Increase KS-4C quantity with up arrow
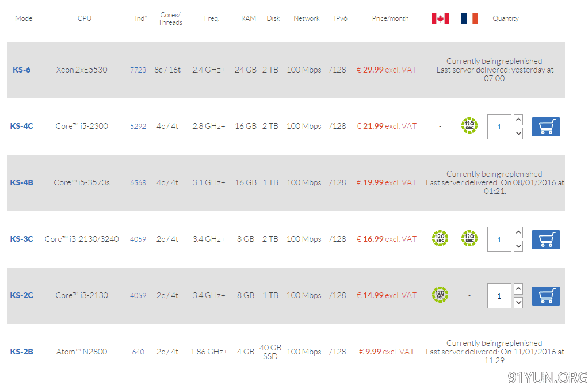 click(518, 120)
